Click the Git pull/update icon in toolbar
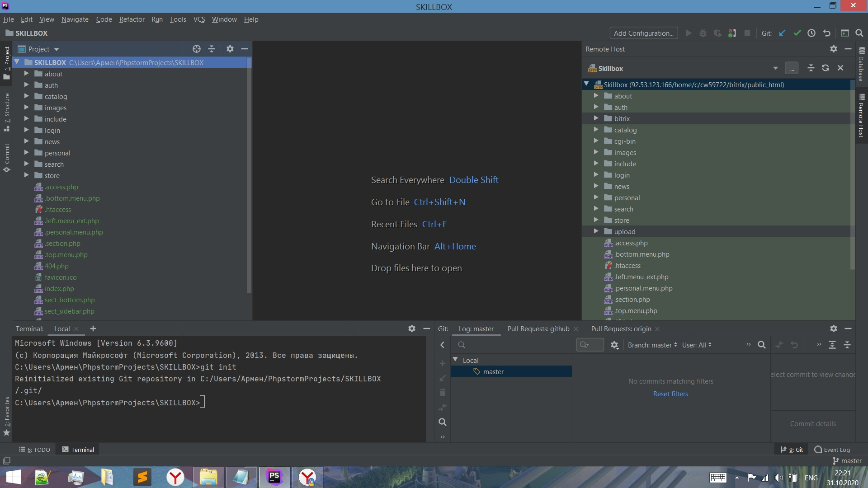This screenshot has width=868, height=488. 782,33
